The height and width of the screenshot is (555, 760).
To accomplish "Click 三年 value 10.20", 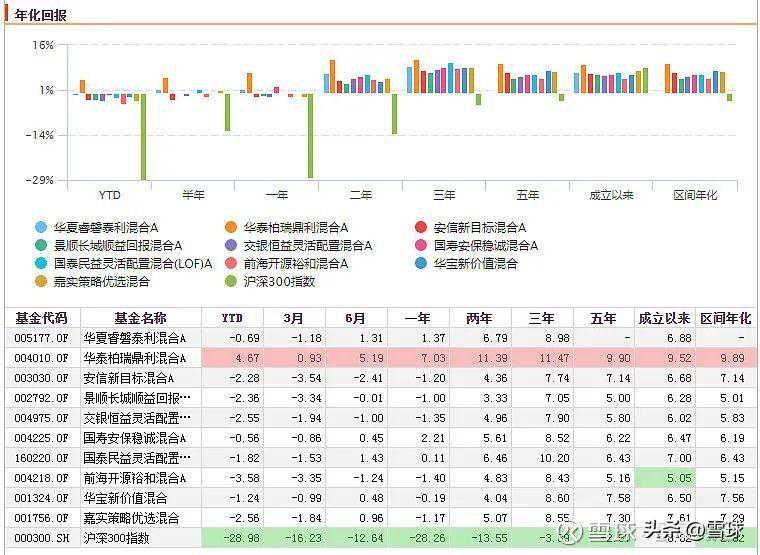I will pos(554,458).
